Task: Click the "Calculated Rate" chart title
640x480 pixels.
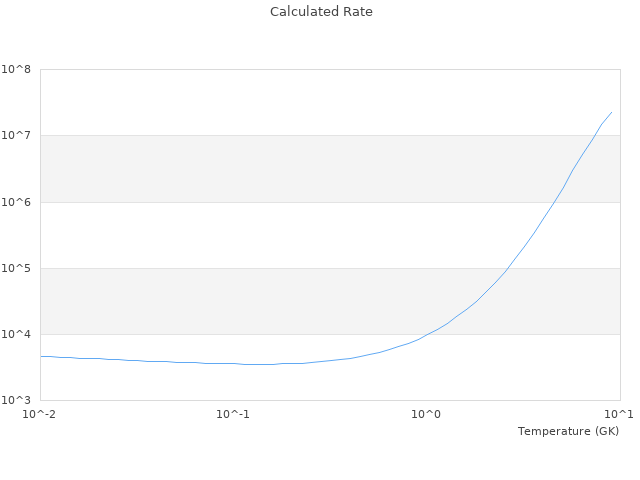Action: tap(321, 12)
